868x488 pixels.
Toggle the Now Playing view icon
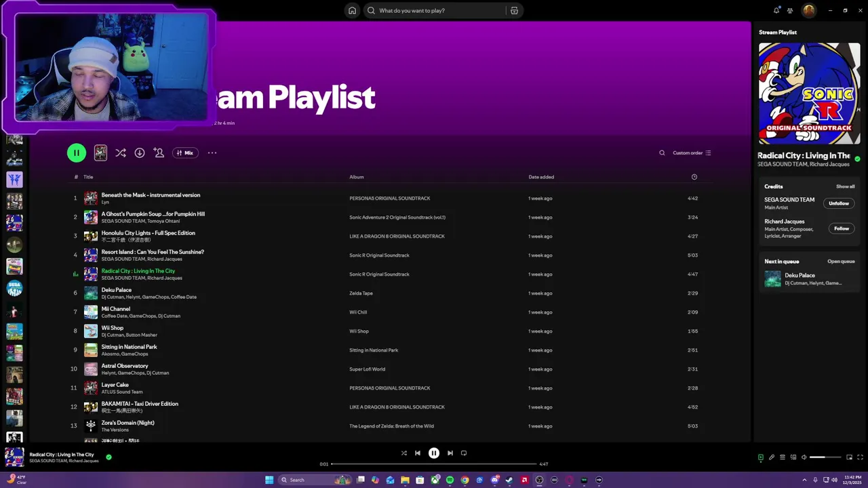(x=760, y=457)
